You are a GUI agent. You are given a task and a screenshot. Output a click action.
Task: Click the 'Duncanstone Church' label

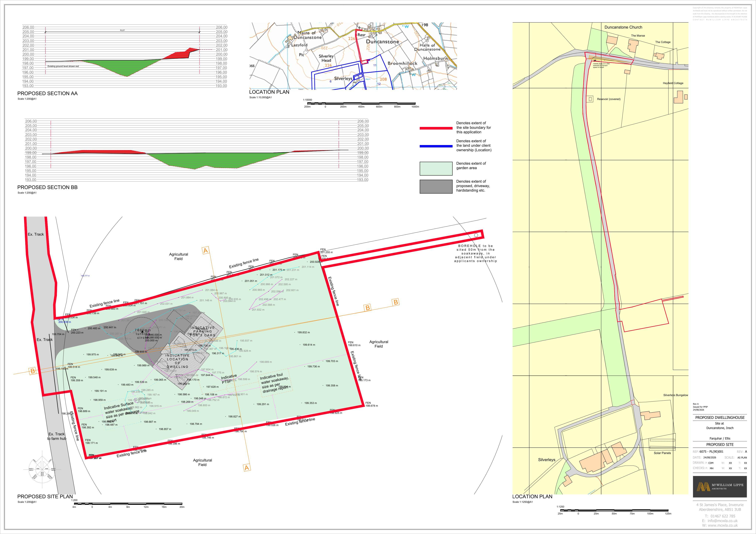pyautogui.click(x=623, y=27)
